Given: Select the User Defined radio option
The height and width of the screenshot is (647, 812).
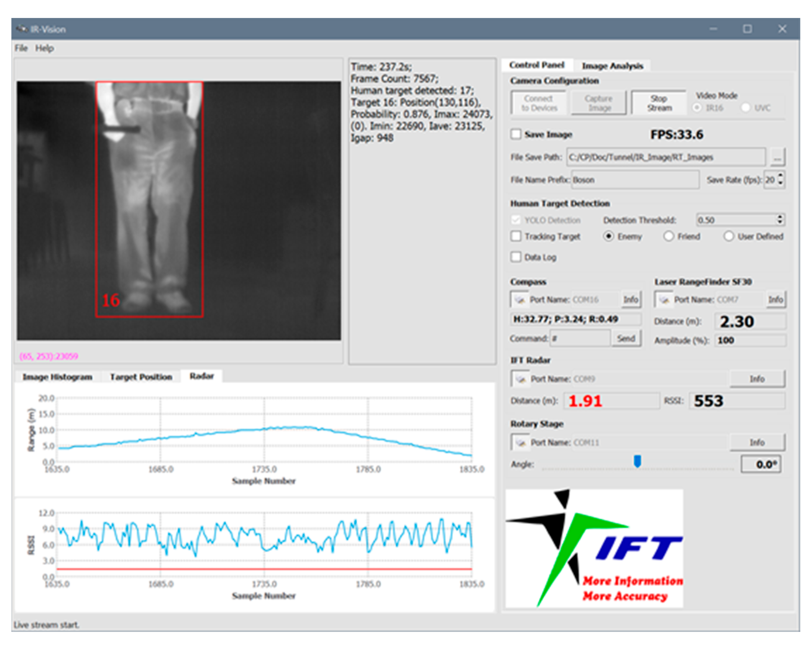Looking at the screenshot, I should [x=729, y=236].
